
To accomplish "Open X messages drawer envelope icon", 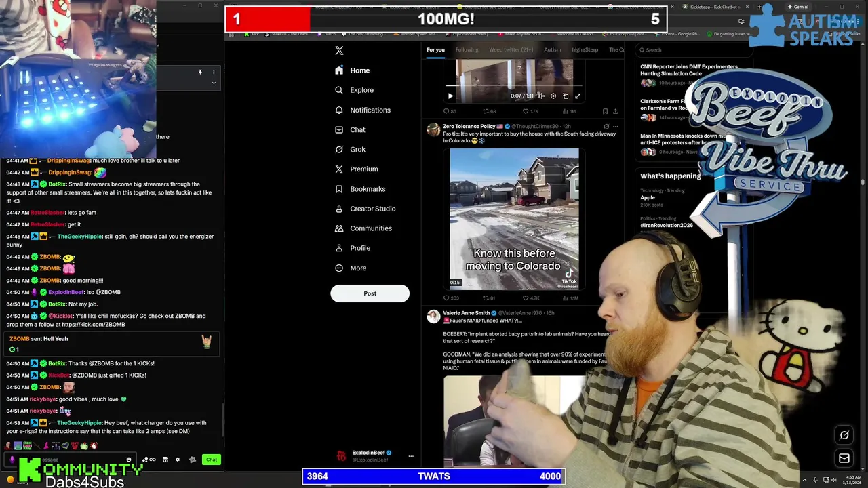I will (x=844, y=459).
